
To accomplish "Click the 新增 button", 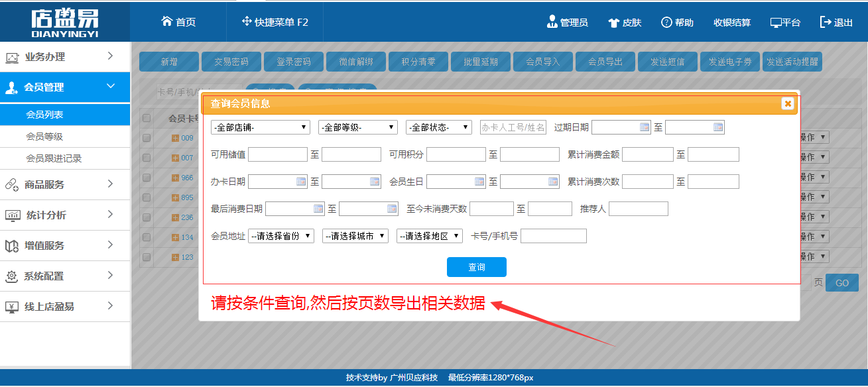I will pos(169,62).
